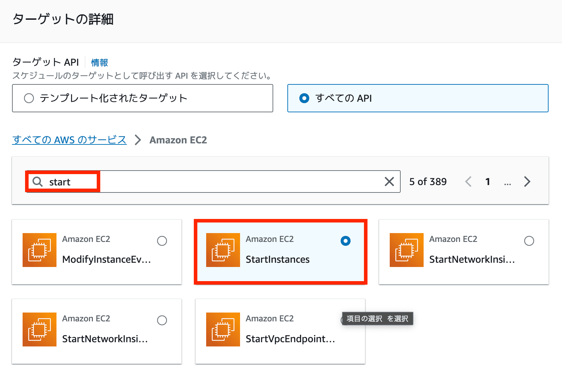Click the breadcrumb chevron separator
This screenshot has height=392, width=562.
[138, 140]
